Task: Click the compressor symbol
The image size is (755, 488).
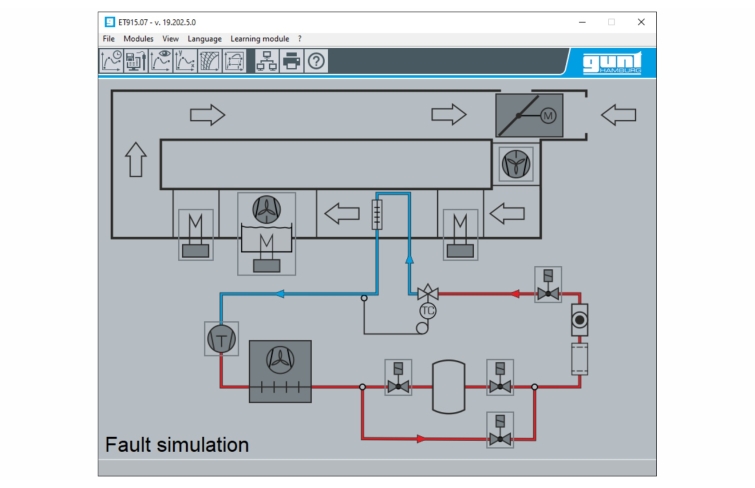Action: tap(221, 339)
